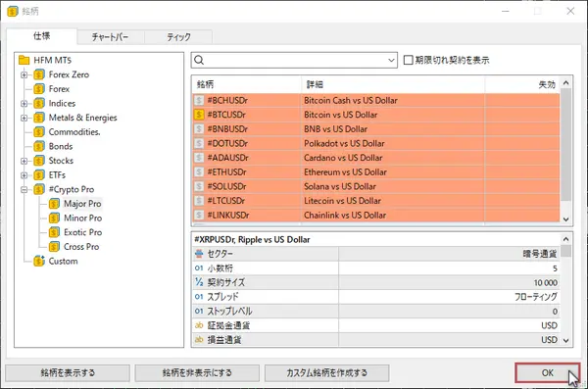Screen dimensions: 588x389
Task: Click the Bitcoin vs US Dollar description
Action: [340, 115]
